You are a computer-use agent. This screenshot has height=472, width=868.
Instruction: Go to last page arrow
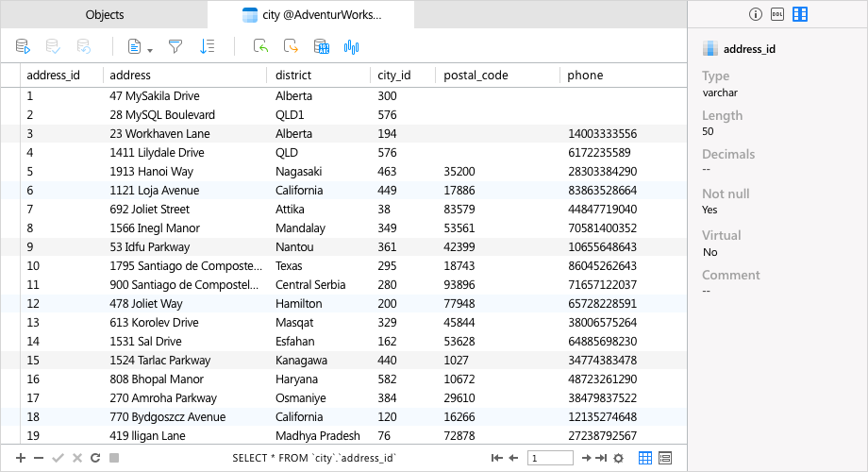601,458
